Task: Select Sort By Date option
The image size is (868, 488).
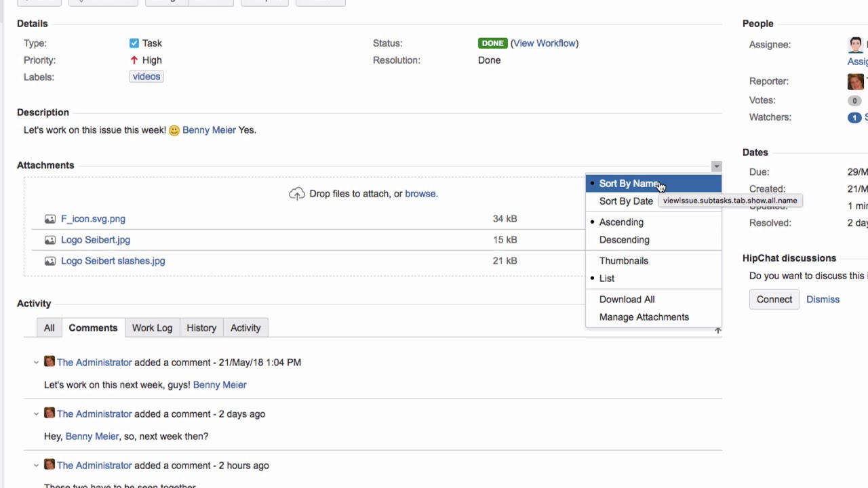Action: [625, 201]
